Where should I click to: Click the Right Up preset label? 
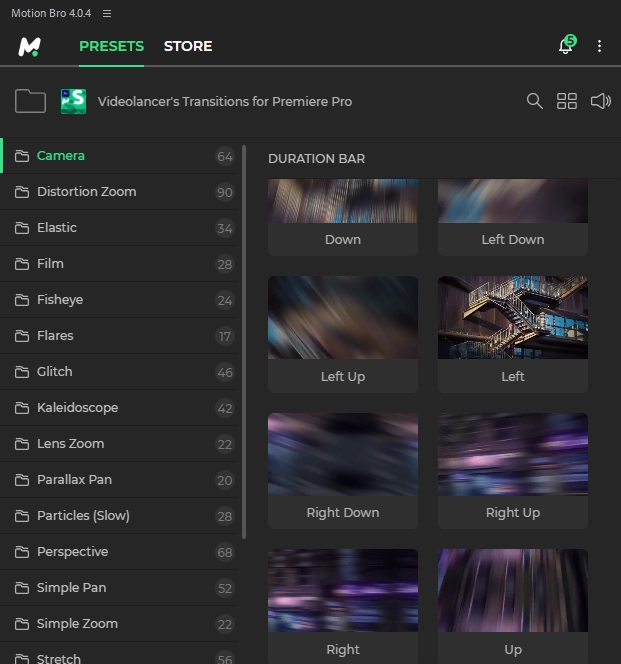pyautogui.click(x=513, y=513)
